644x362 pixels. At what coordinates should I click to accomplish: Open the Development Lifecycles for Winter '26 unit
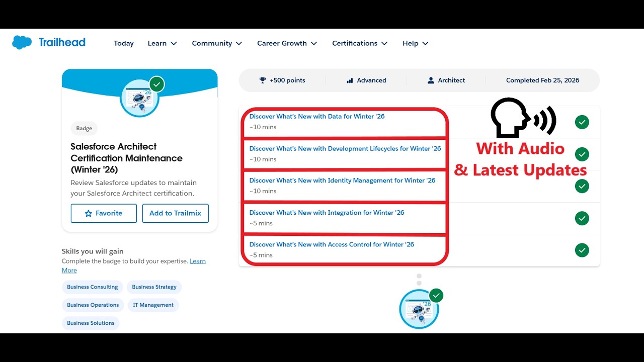pos(345,148)
